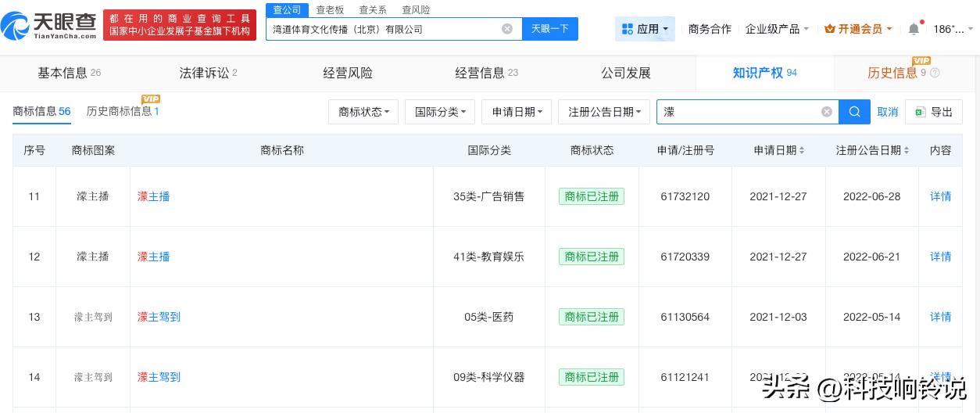Open the 申请日期 filter dropdown

(x=517, y=112)
